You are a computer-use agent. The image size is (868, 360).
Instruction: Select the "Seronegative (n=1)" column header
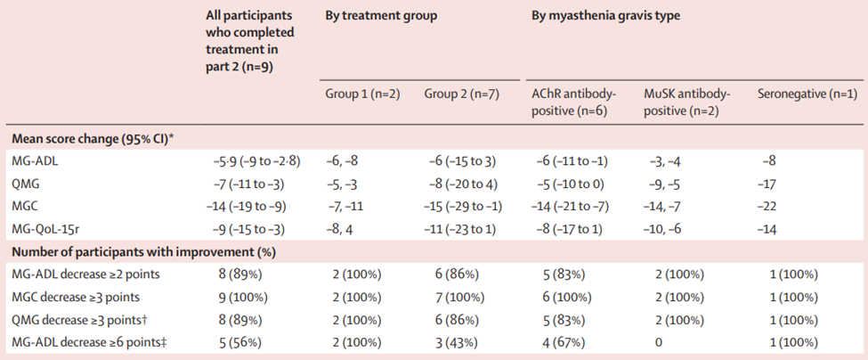805,94
